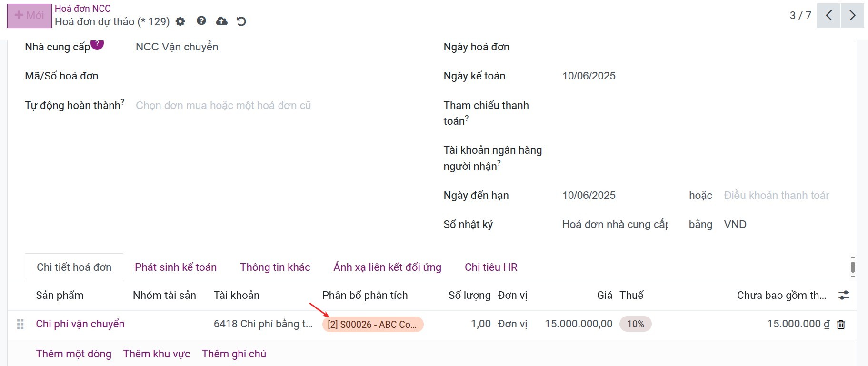Open the column settings adjust icon

[x=844, y=296]
